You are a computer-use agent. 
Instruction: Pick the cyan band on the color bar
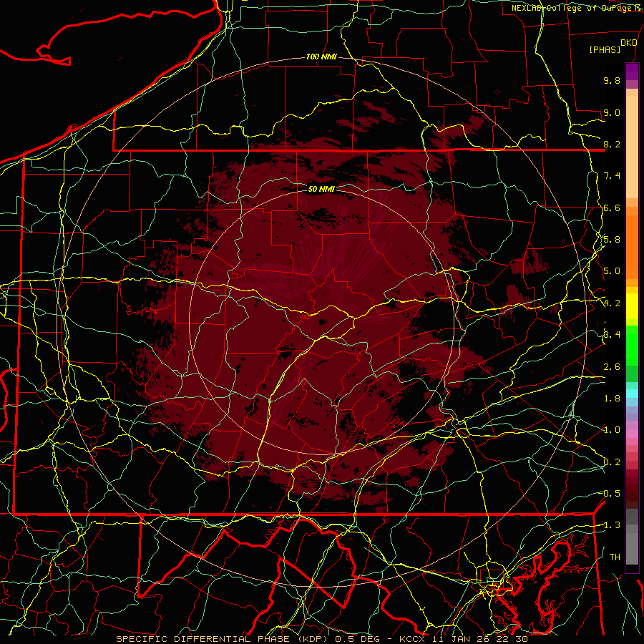click(x=632, y=393)
